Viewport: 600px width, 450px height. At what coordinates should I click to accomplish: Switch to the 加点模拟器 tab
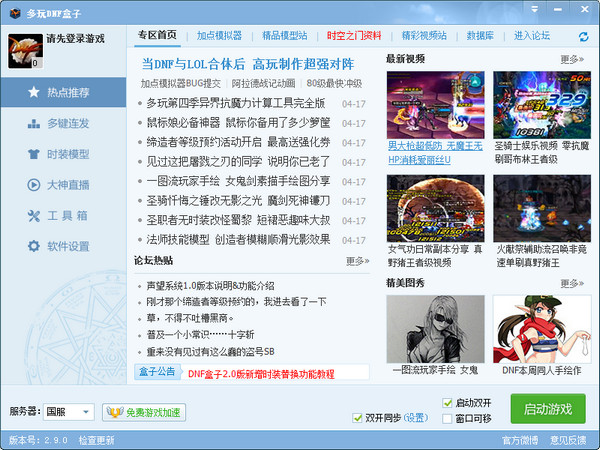pos(219,36)
